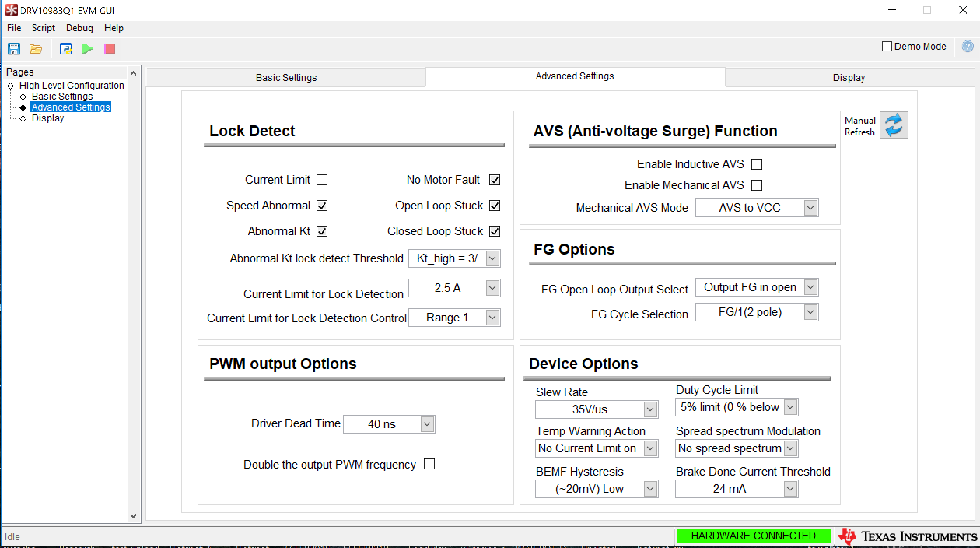980x548 pixels.
Task: Click the red Stop square icon
Action: click(110, 49)
